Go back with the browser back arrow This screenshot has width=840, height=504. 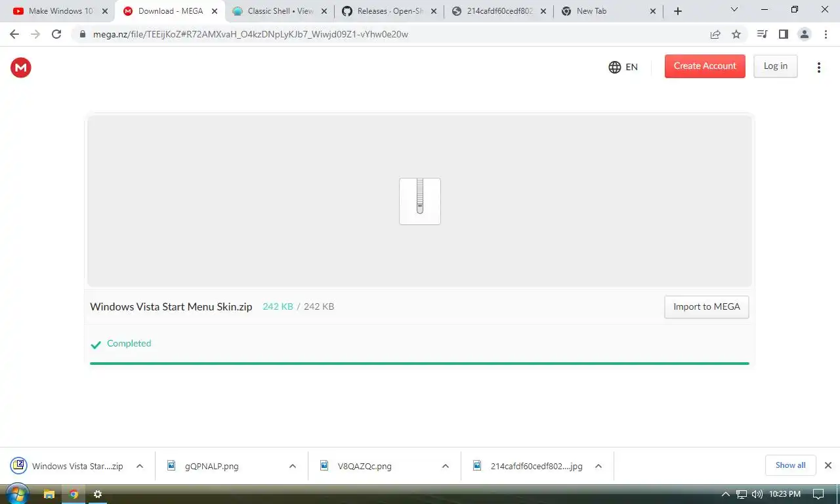(x=14, y=34)
